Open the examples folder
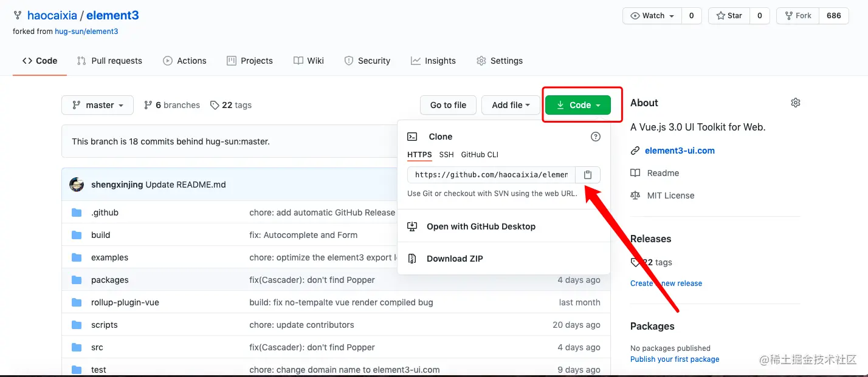 (x=109, y=257)
